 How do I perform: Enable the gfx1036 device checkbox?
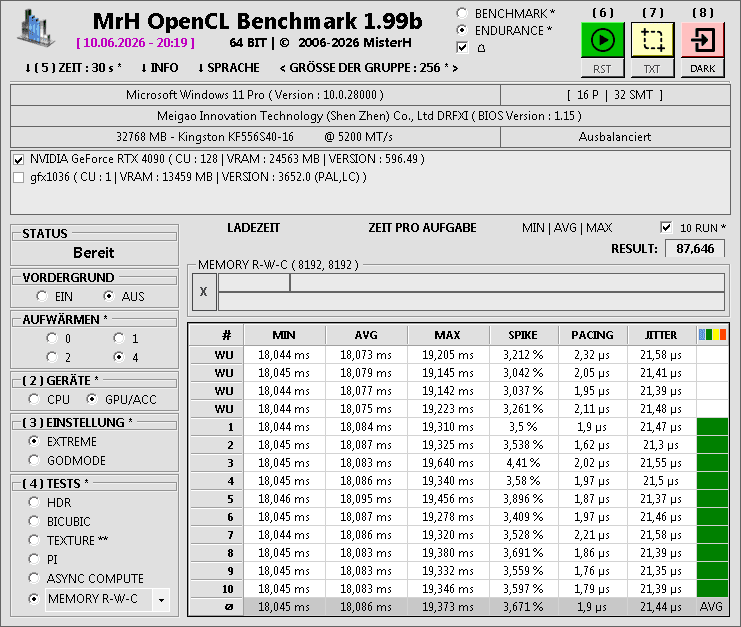pyautogui.click(x=19, y=178)
